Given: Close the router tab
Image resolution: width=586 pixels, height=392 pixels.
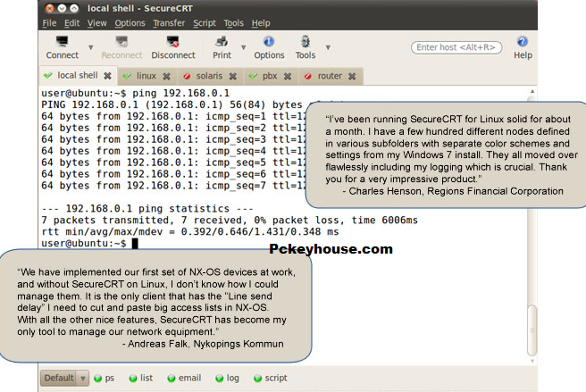Looking at the screenshot, I should (352, 76).
